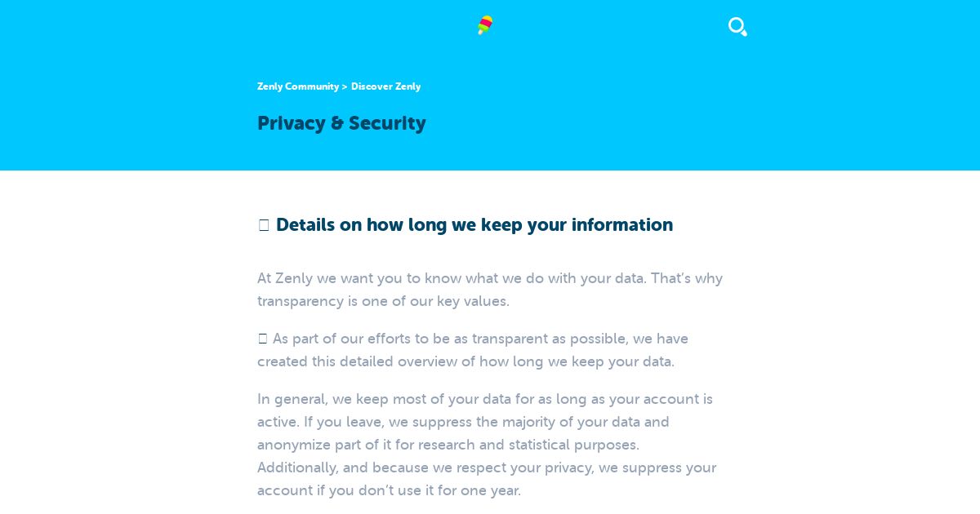Click the phrase 'statistical purposes'
The image size is (980, 514).
click(x=573, y=445)
